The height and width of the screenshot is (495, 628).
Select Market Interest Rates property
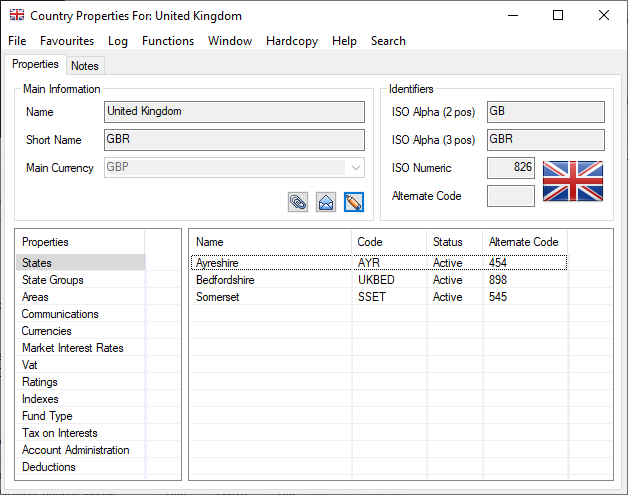pyautogui.click(x=73, y=348)
